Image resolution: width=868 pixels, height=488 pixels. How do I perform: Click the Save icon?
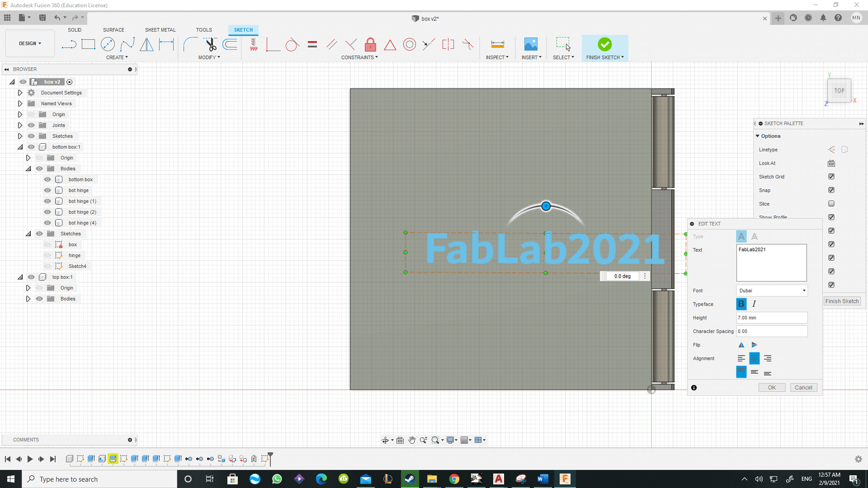(x=42, y=18)
